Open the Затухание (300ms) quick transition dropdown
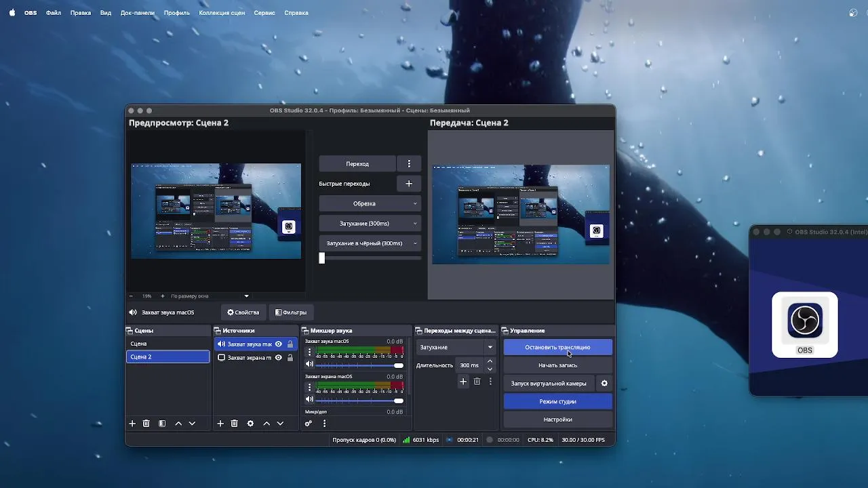This screenshot has height=488, width=868. point(370,224)
